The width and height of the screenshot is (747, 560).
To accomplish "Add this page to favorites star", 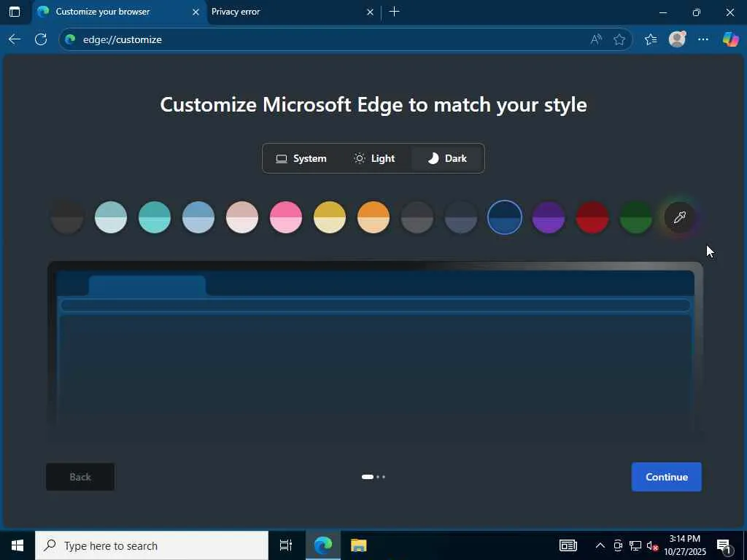I will click(x=619, y=39).
